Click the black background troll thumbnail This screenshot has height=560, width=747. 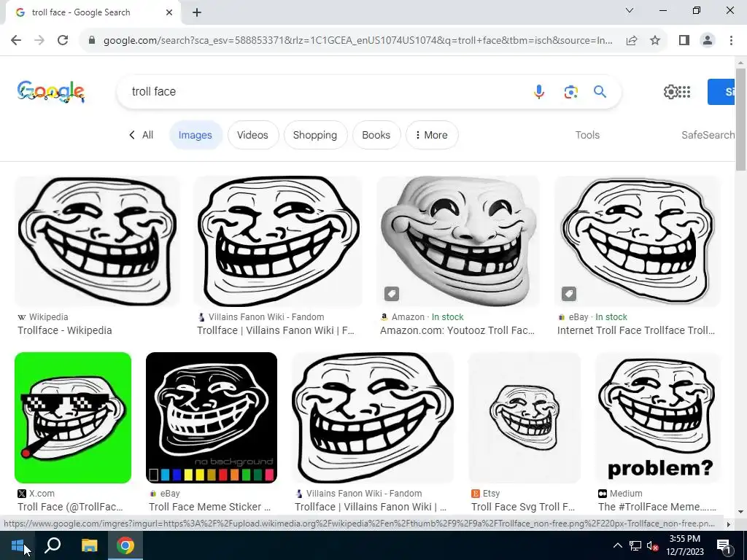tap(212, 418)
